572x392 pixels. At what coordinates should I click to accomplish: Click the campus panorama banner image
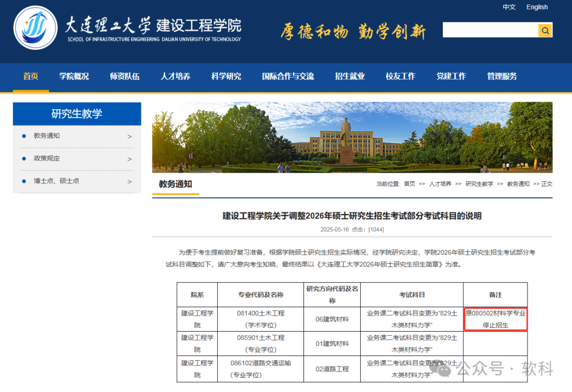click(350, 138)
